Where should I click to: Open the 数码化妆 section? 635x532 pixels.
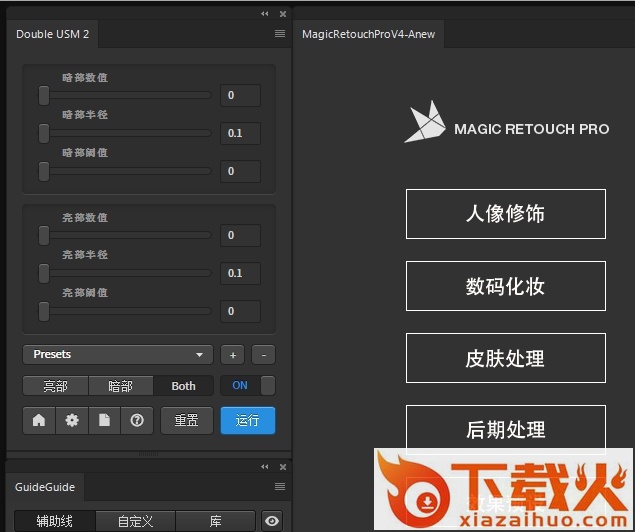point(506,286)
